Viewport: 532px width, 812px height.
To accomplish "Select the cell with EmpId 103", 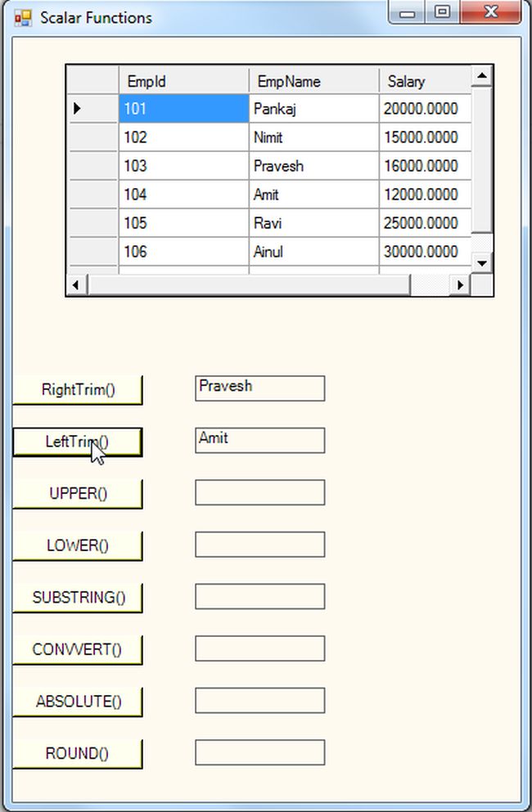I will click(x=184, y=166).
